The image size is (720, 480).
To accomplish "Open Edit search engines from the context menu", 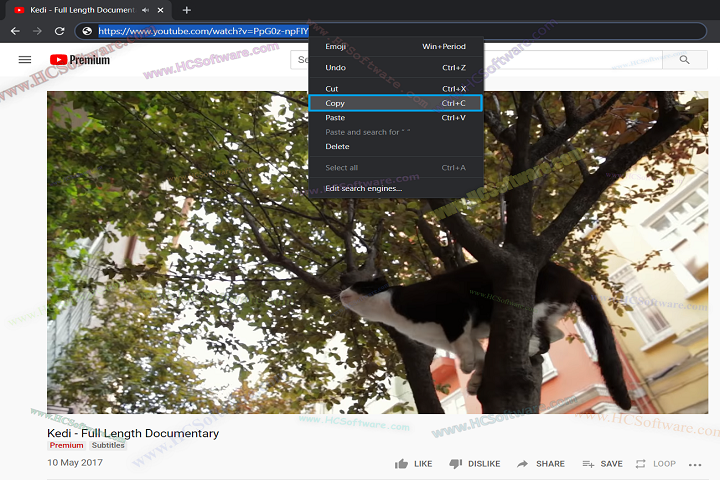I will tap(363, 188).
